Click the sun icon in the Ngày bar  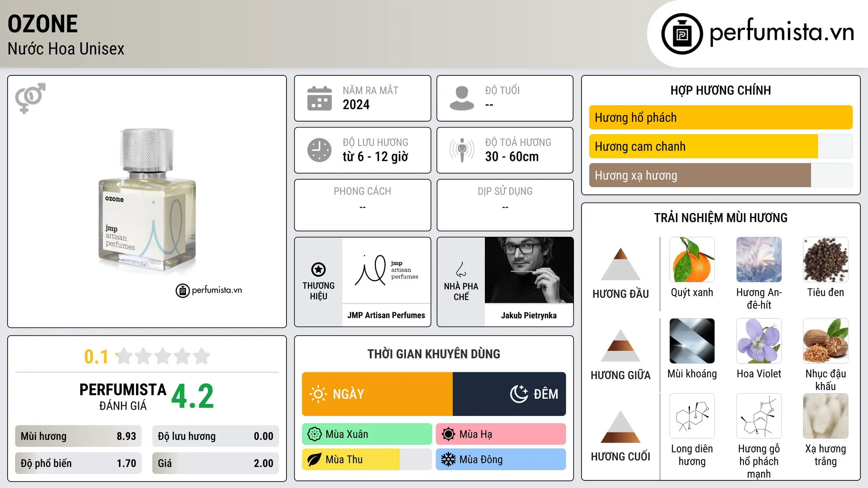pos(318,394)
